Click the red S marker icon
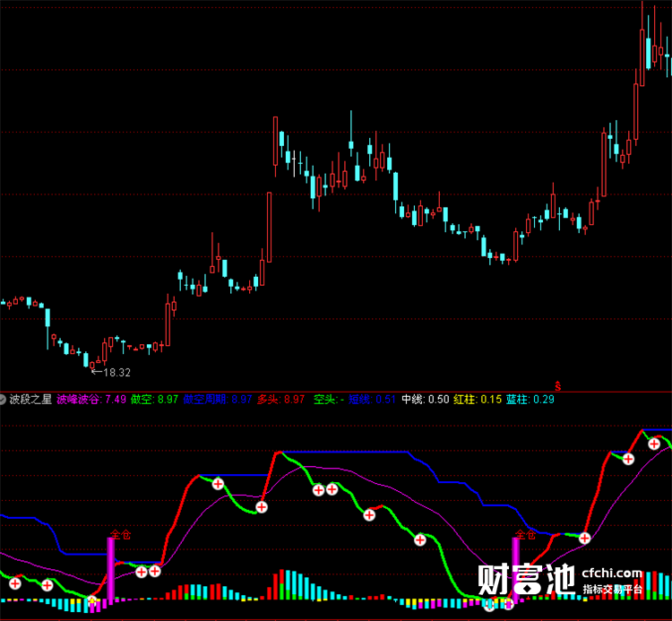The height and width of the screenshot is (621, 672). pyautogui.click(x=557, y=385)
